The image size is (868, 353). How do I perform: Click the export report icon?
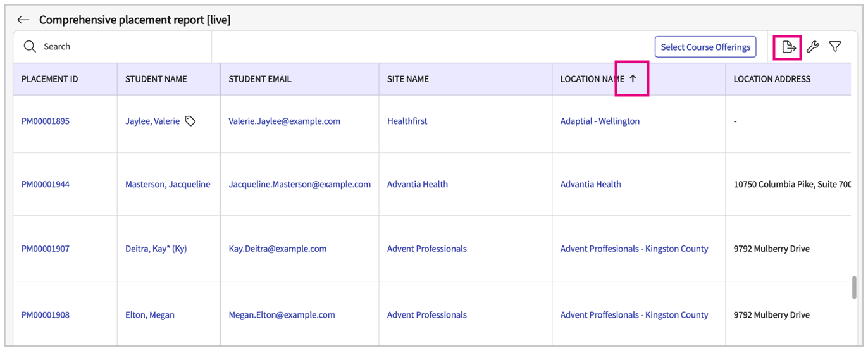(788, 47)
